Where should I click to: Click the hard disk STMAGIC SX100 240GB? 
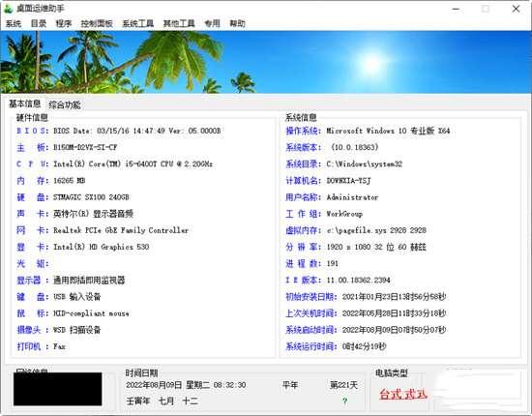tap(91, 197)
